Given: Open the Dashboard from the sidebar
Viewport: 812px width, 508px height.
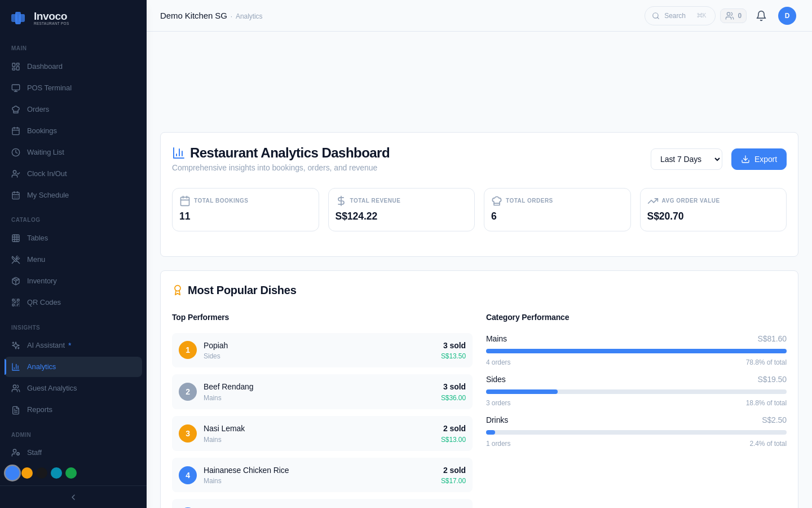Looking at the screenshot, I should point(45,66).
